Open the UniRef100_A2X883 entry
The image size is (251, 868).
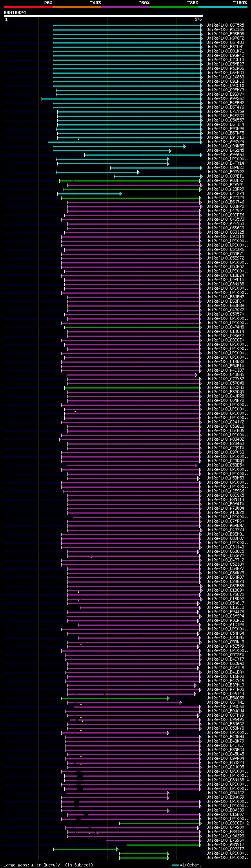(x=225, y=77)
